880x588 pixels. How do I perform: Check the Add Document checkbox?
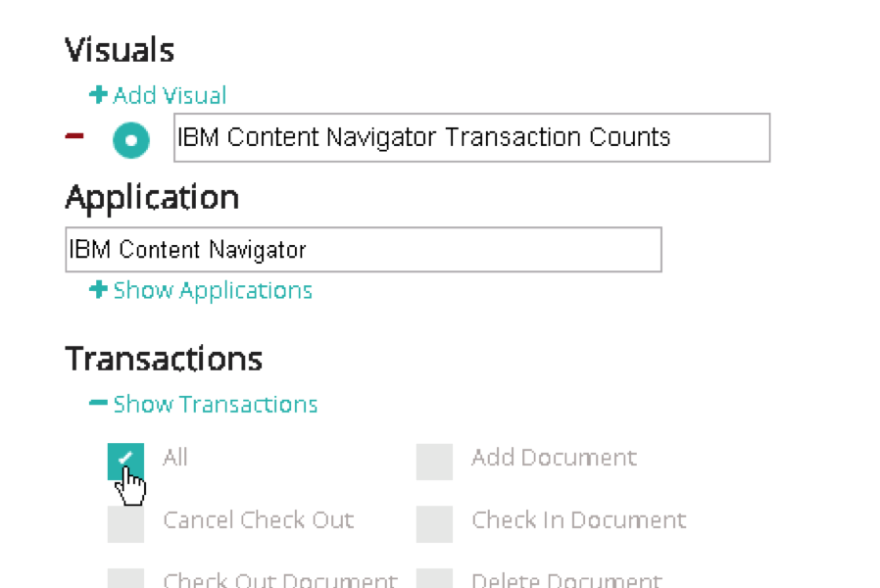(x=434, y=462)
